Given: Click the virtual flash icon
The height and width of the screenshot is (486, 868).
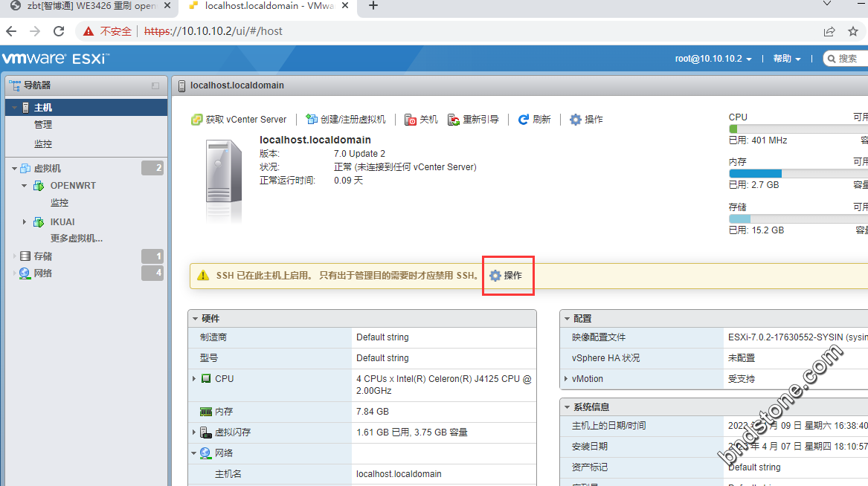Looking at the screenshot, I should click(x=206, y=432).
